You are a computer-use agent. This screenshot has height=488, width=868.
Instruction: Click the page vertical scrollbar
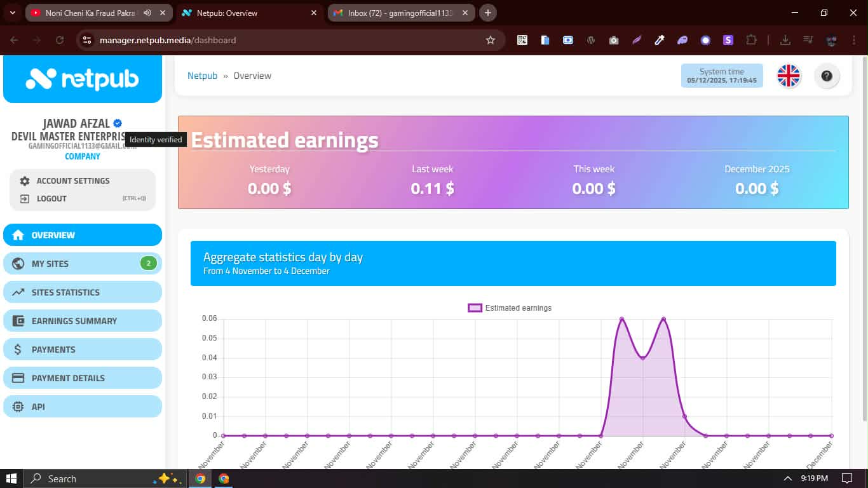click(x=864, y=238)
